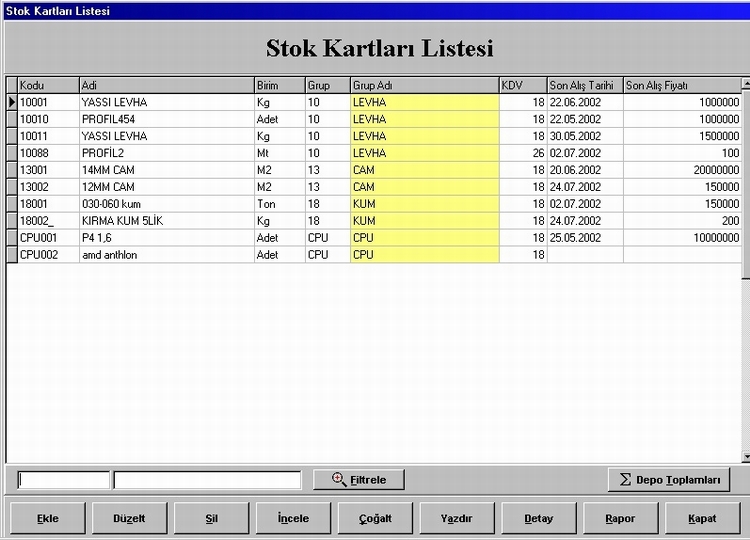Sort by the Kodu column header
This screenshot has height=540, width=750.
[x=47, y=85]
